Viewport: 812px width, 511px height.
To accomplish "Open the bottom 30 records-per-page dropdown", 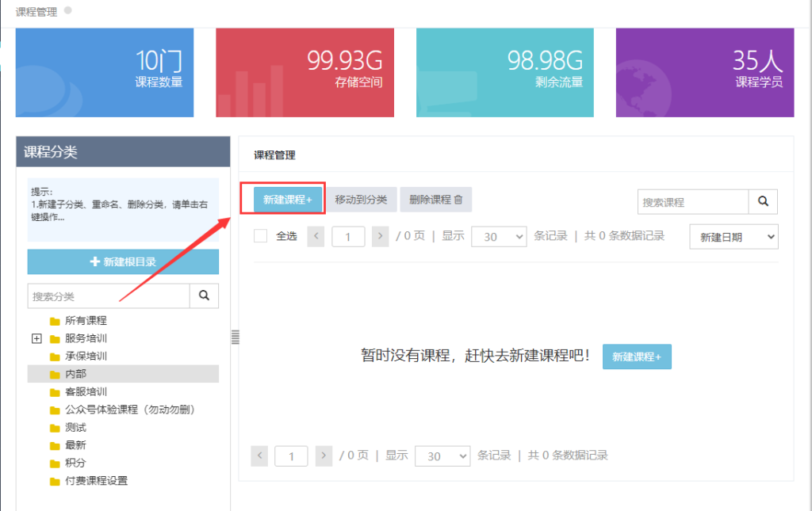I will click(x=442, y=456).
